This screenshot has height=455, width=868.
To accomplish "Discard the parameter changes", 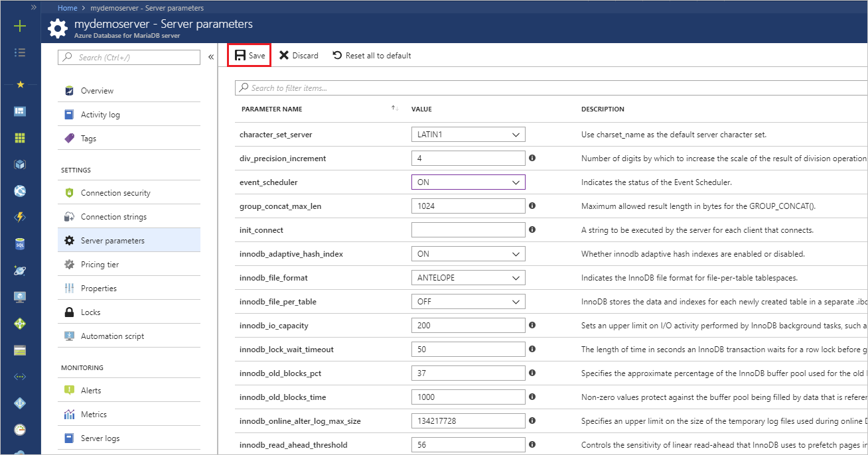I will pyautogui.click(x=299, y=56).
